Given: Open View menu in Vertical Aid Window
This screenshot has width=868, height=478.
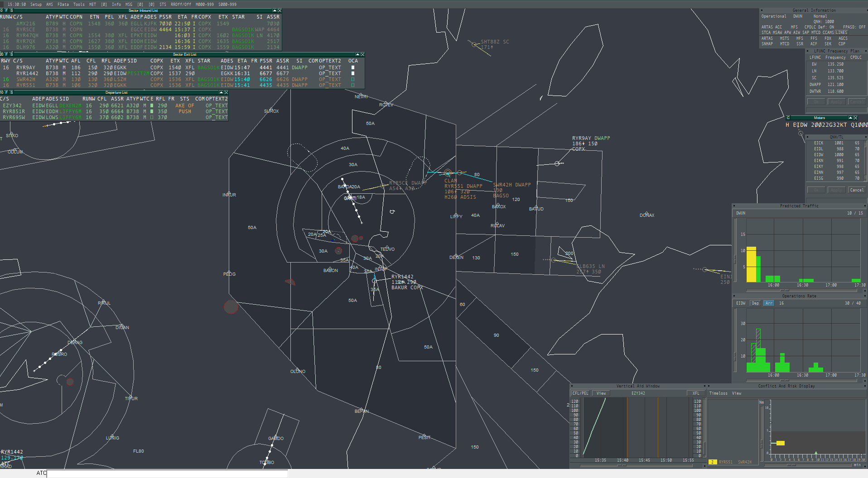Looking at the screenshot, I should coord(601,393).
